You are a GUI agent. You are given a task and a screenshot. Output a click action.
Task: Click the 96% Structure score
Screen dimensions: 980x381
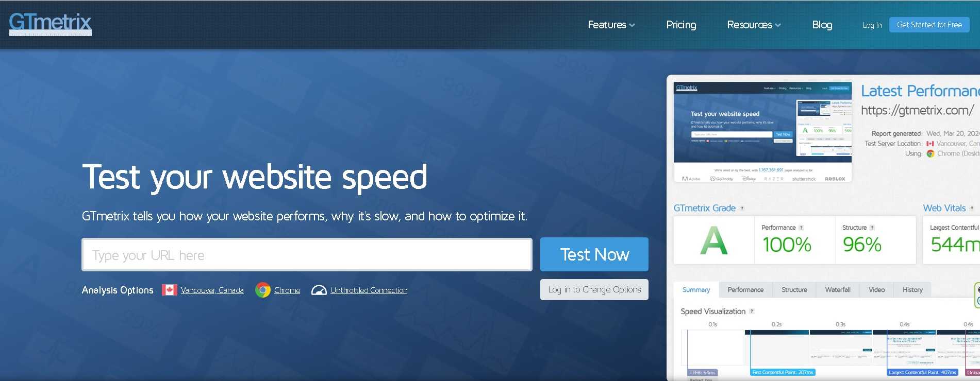pos(862,245)
